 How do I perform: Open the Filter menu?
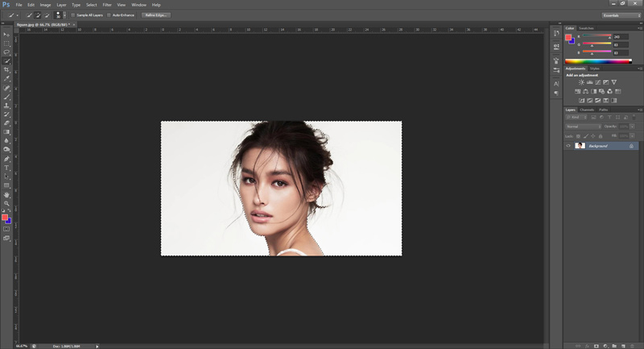[x=107, y=5]
